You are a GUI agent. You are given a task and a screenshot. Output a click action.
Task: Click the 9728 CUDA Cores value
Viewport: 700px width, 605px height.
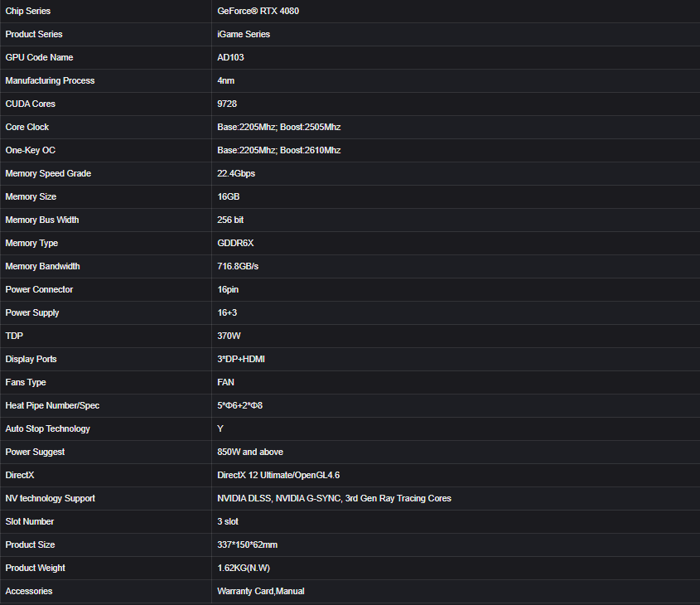(228, 104)
